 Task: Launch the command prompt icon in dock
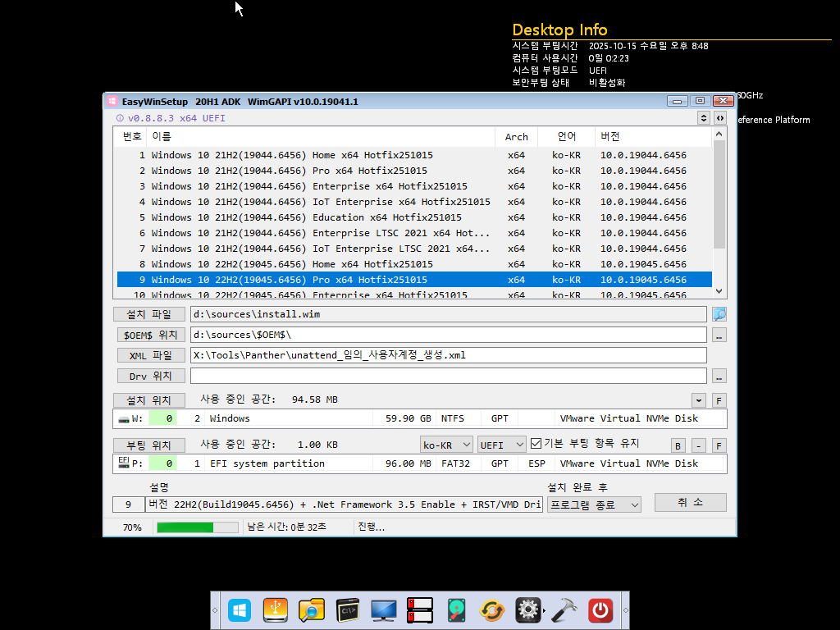tap(348, 610)
